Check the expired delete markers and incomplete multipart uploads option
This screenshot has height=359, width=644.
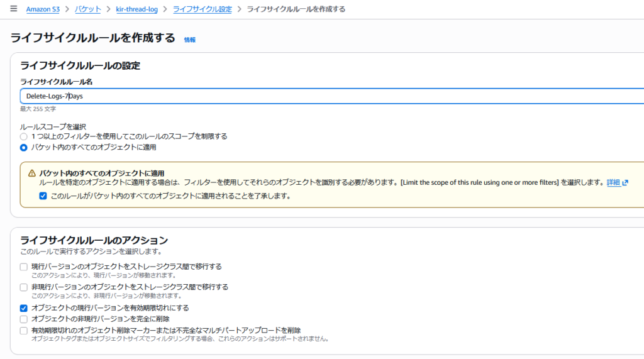pos(24,330)
